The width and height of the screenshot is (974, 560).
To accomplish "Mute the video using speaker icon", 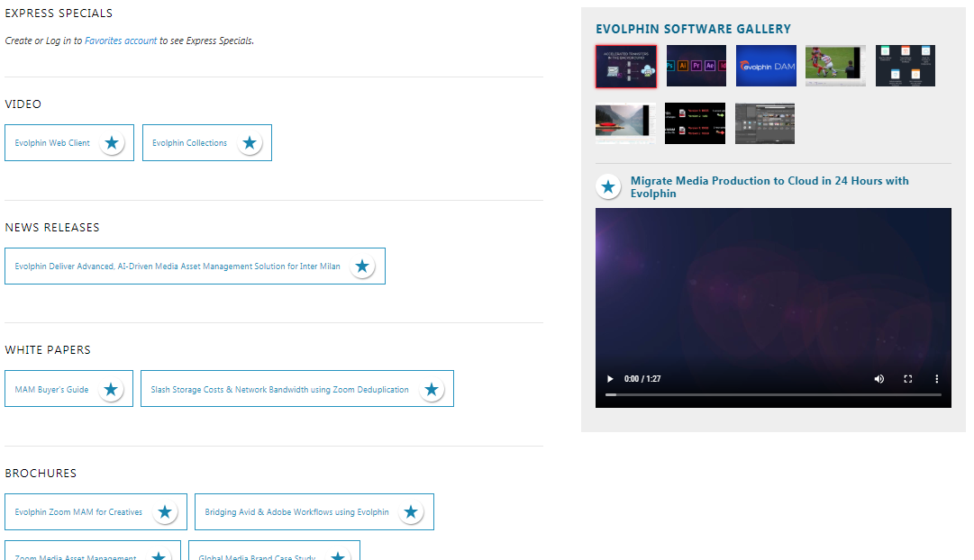I will click(879, 379).
